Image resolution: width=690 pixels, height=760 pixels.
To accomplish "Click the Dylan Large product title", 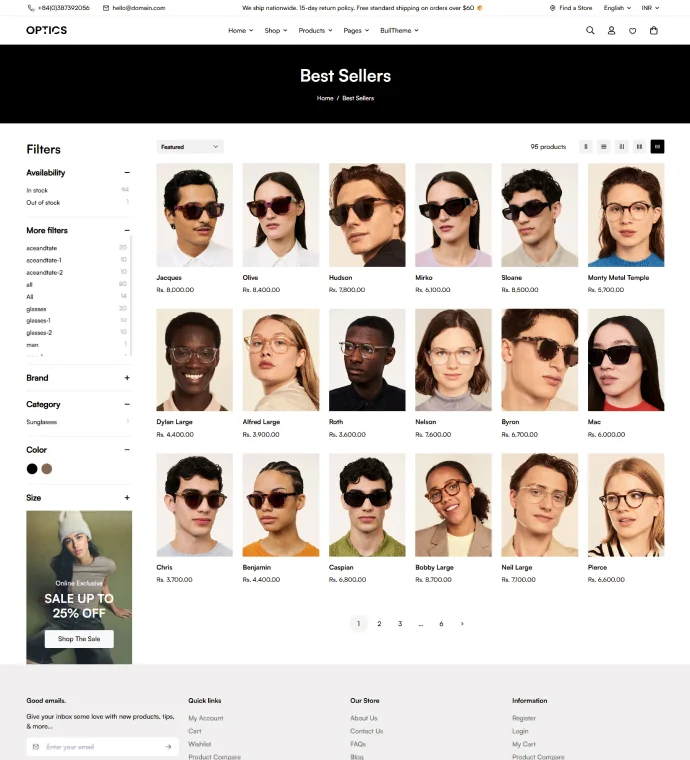I will [174, 422].
